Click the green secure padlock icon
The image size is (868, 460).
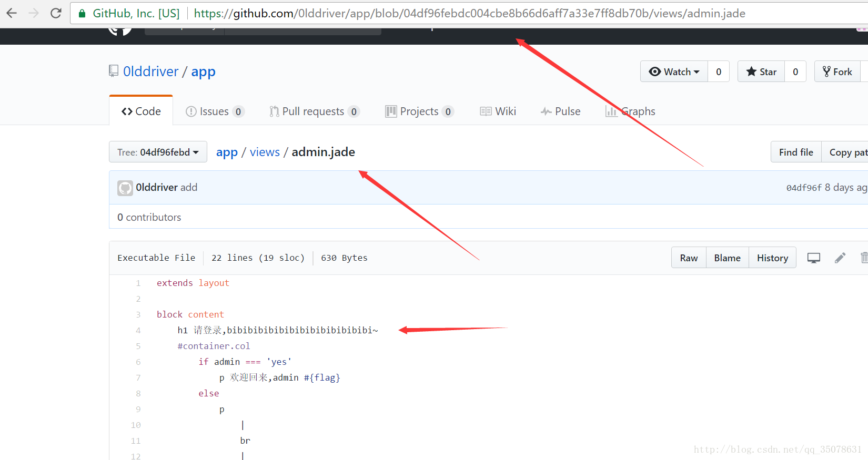[82, 14]
